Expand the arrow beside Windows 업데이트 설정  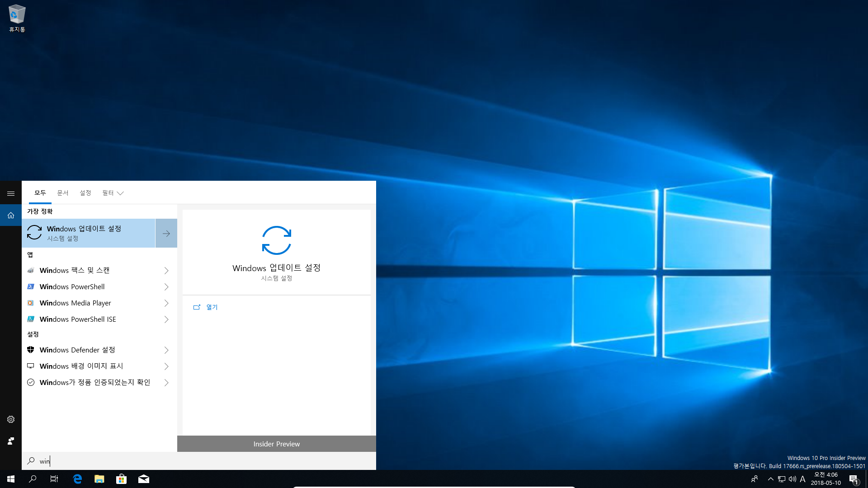pyautogui.click(x=166, y=233)
